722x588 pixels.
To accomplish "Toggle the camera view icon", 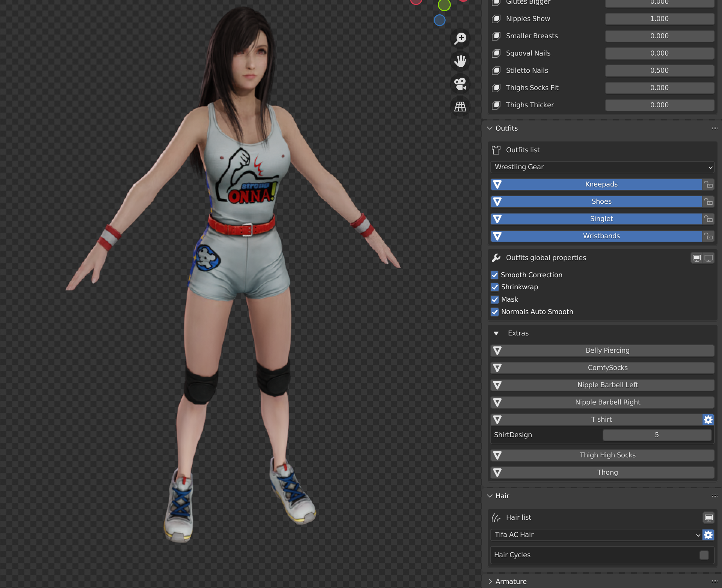I will coord(460,84).
